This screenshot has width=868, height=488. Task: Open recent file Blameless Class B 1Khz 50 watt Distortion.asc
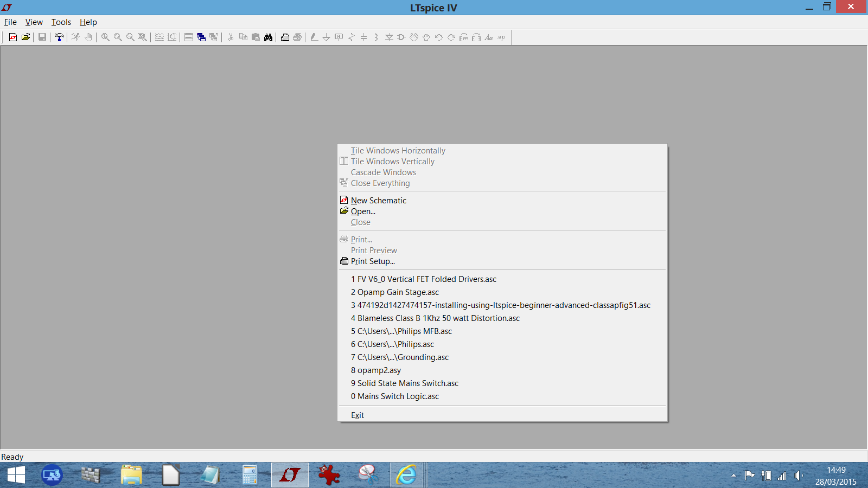coord(502,318)
